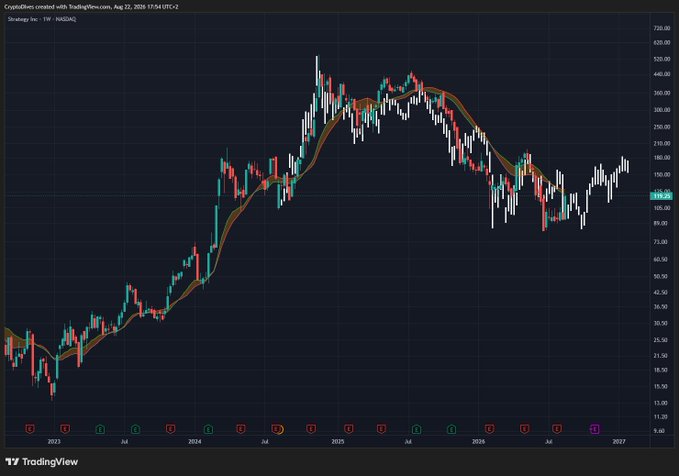Viewport: 679px width, 476px height.
Task: Click the 440.00 price axis label
Action: (662, 74)
